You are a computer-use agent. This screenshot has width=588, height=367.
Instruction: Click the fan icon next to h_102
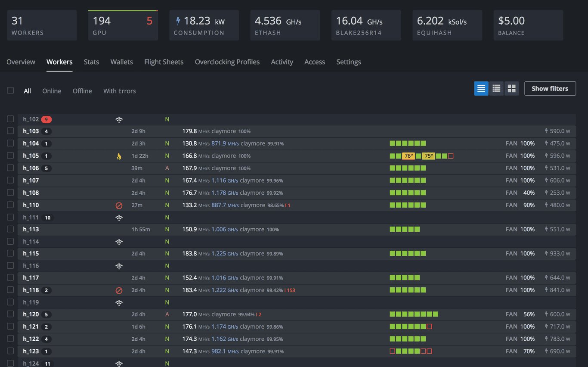(x=119, y=119)
